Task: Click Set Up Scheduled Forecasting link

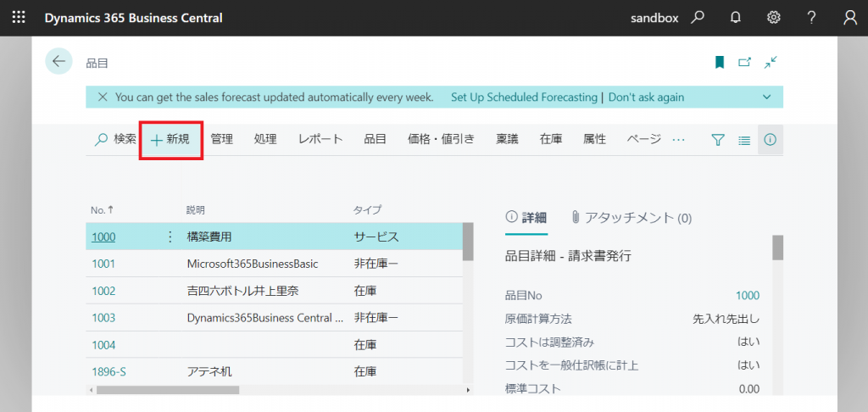Action: 524,97
